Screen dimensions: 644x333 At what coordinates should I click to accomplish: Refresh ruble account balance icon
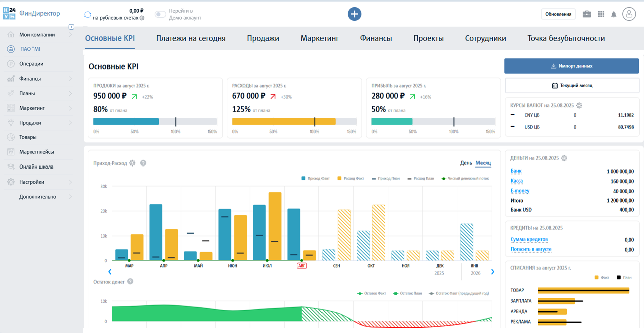tap(88, 15)
